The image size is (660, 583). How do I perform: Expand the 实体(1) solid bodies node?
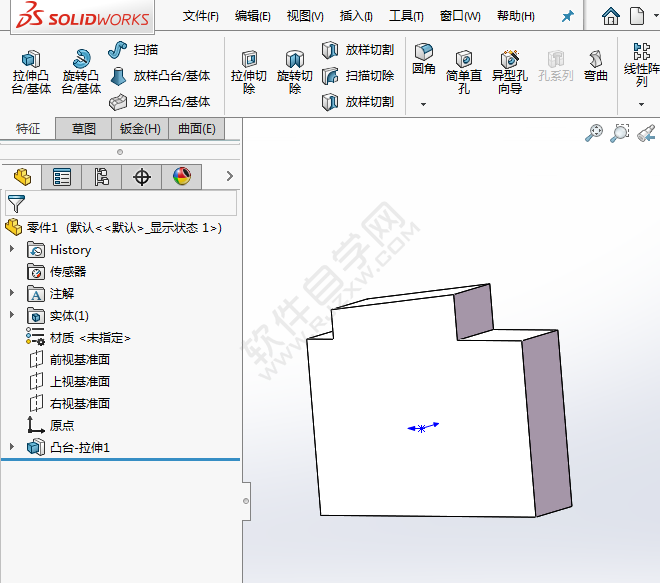[12, 314]
